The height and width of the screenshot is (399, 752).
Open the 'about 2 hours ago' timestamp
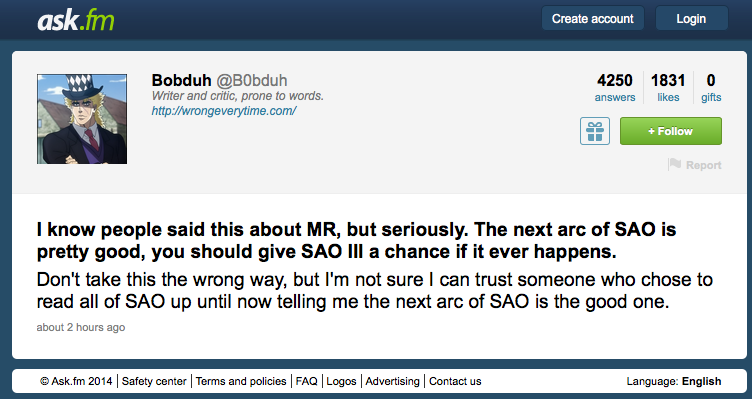point(81,328)
